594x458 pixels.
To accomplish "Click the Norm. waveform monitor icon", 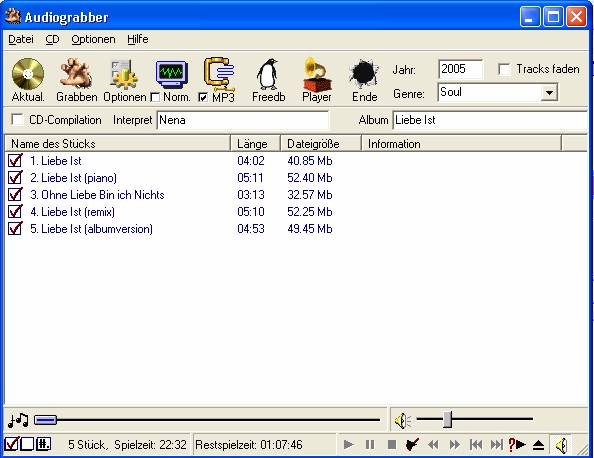I will pyautogui.click(x=172, y=74).
